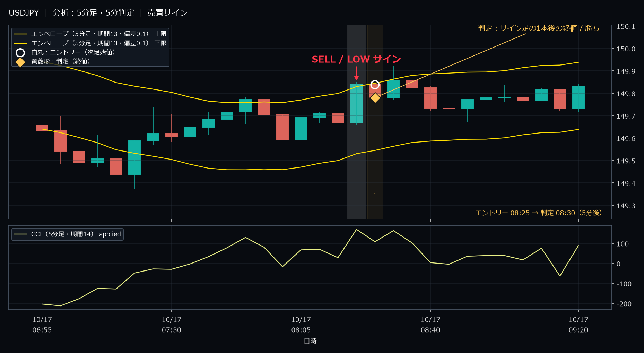This screenshot has width=644, height=353.
Task: Click the last green candle at 09:20
Action: pyautogui.click(x=578, y=97)
